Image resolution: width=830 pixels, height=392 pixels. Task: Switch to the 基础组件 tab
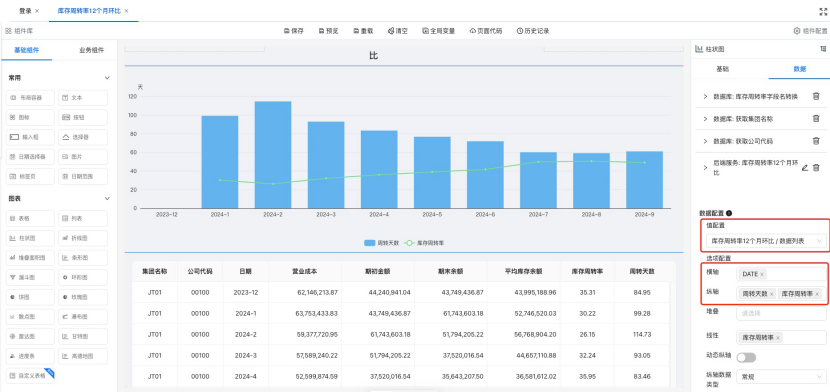26,51
